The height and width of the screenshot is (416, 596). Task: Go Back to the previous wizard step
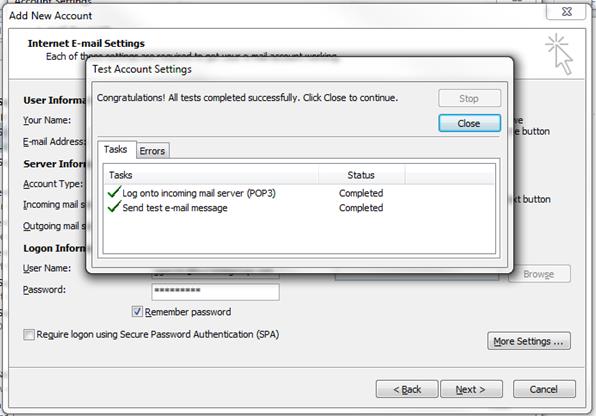407,389
